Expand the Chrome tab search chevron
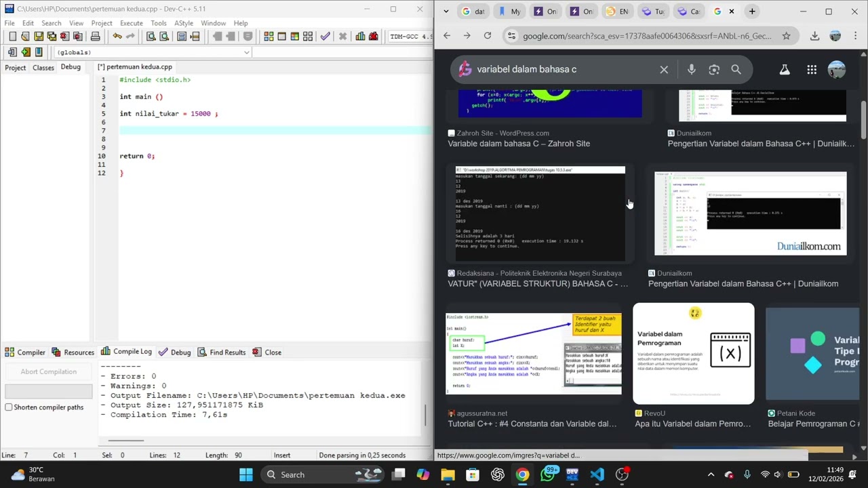868x488 pixels. [x=446, y=12]
